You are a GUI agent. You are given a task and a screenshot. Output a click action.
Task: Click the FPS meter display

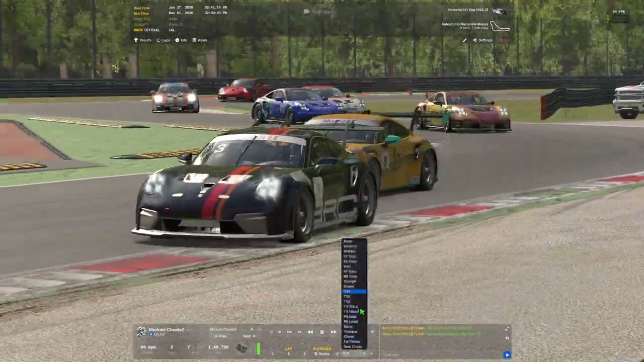(618, 12)
